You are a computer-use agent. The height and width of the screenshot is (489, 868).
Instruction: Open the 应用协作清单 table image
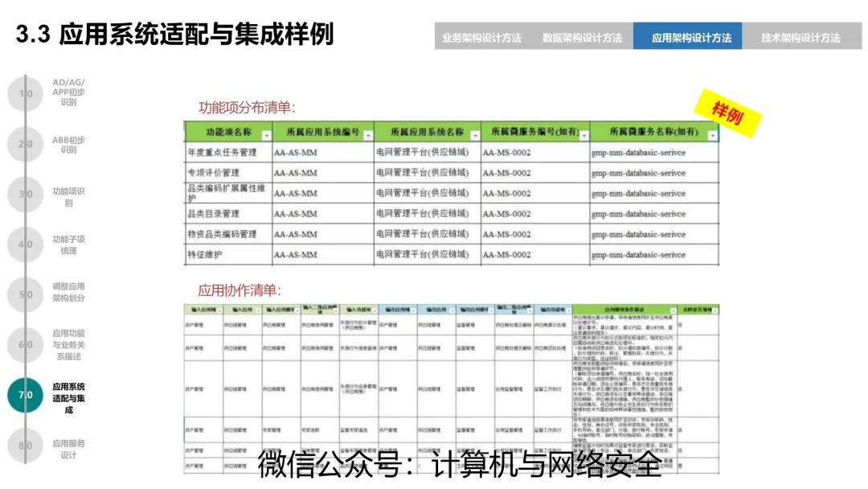point(451,388)
